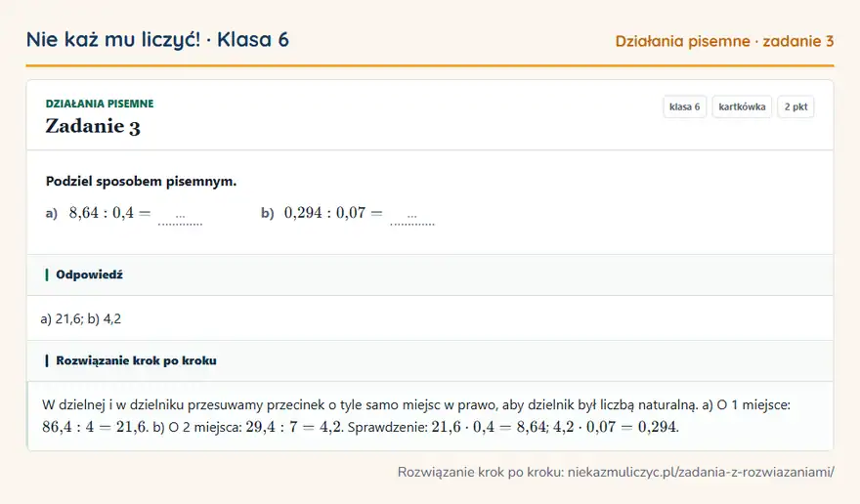The height and width of the screenshot is (504, 860).
Task: Click the answer blank for part a)
Action: pos(180,218)
